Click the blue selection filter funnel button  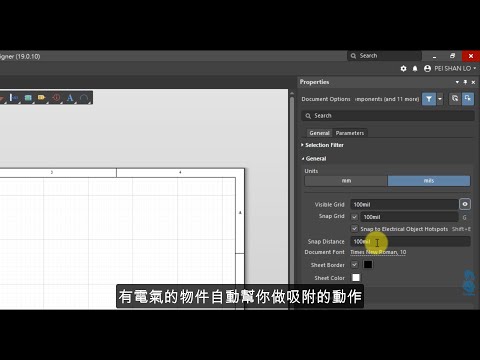point(429,99)
